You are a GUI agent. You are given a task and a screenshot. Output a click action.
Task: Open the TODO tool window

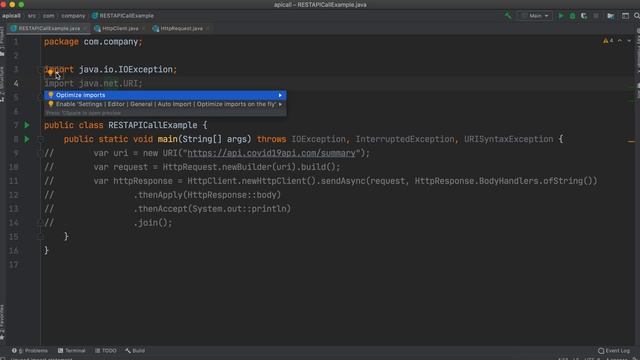coord(106,351)
